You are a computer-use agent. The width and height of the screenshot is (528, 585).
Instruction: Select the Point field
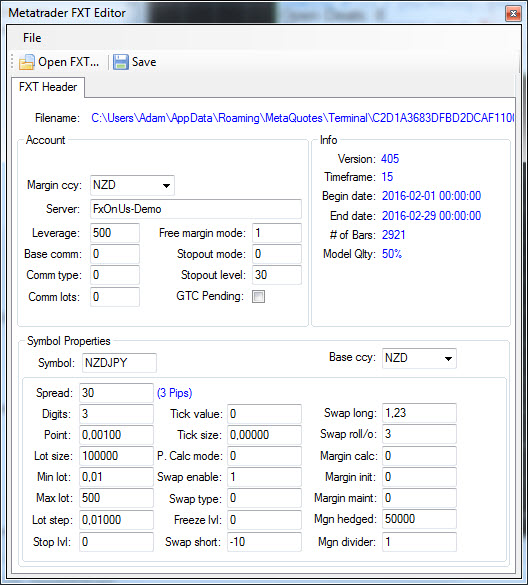point(116,435)
